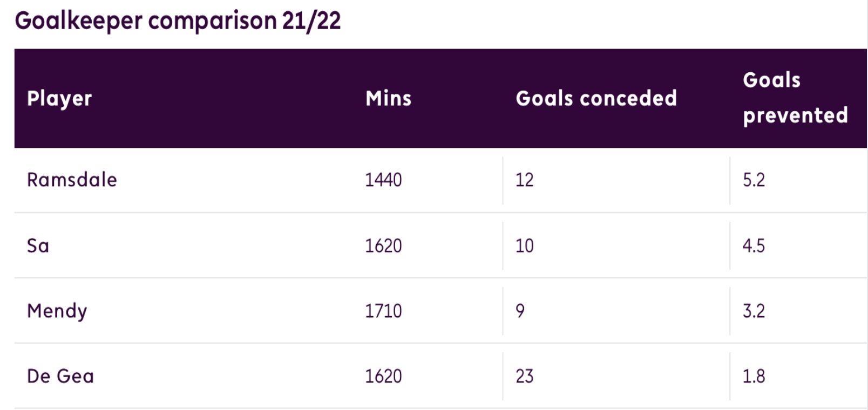
Task: Click the Goals prevented column header
Action: 795,98
